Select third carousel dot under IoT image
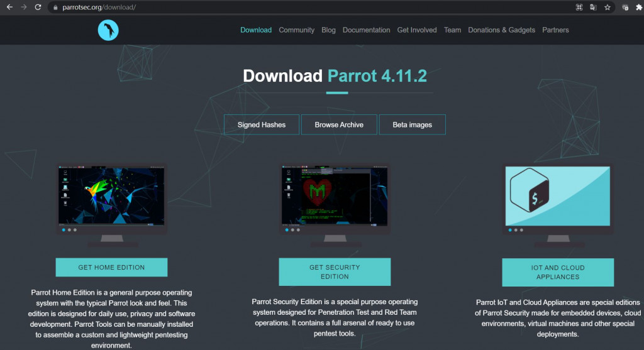The height and width of the screenshot is (350, 644). (x=521, y=230)
